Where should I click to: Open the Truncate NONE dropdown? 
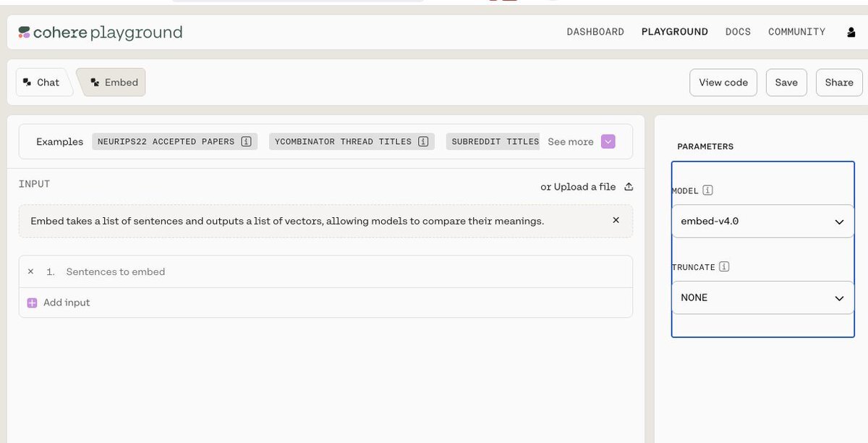(x=762, y=298)
